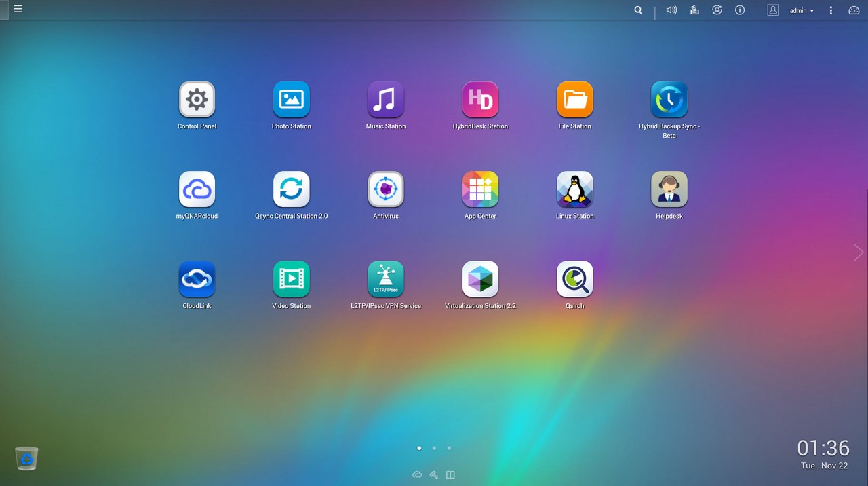Viewport: 868px width, 486px height.
Task: Open background tasks icon
Action: coord(694,10)
